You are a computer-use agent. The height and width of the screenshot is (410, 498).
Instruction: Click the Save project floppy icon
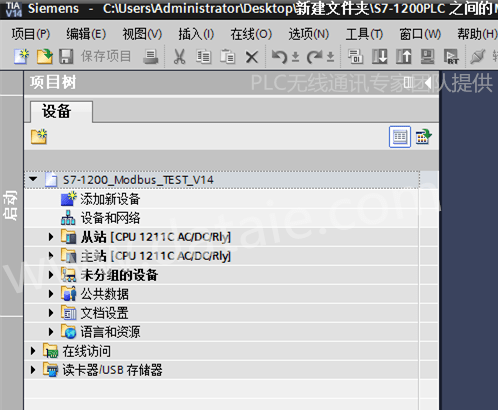(x=66, y=56)
